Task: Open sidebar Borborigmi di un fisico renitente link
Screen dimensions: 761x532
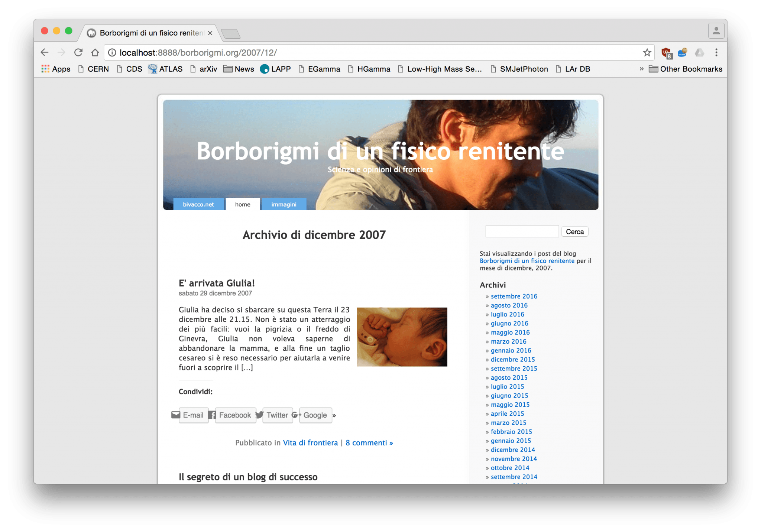Action: coord(527,261)
